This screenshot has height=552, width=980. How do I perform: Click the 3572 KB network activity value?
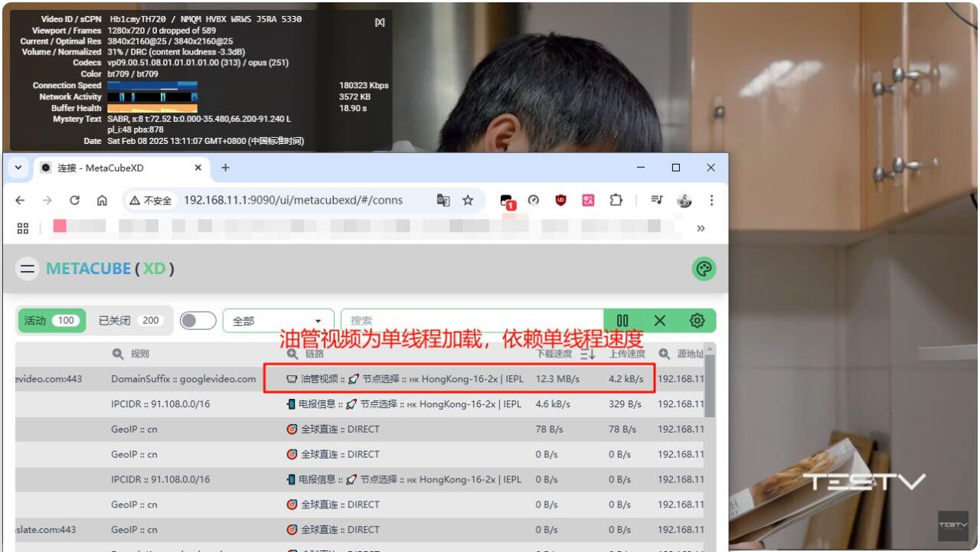(x=354, y=97)
